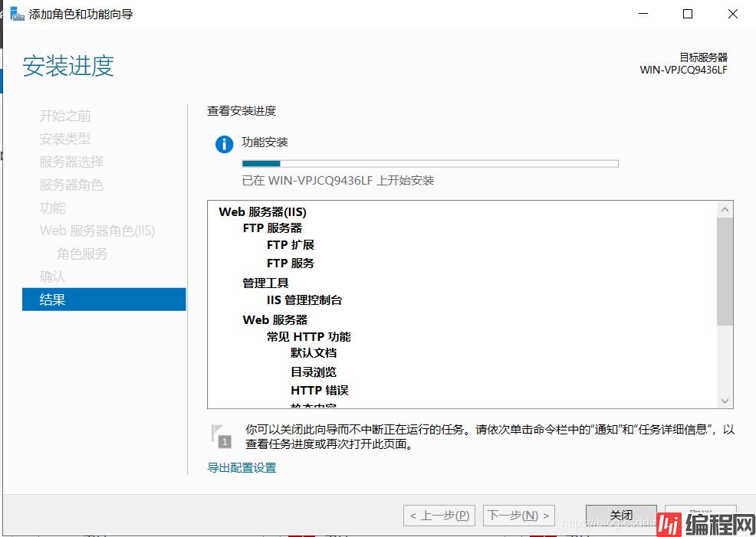Maximize the wizard window
The width and height of the screenshot is (756, 537).
click(x=688, y=14)
